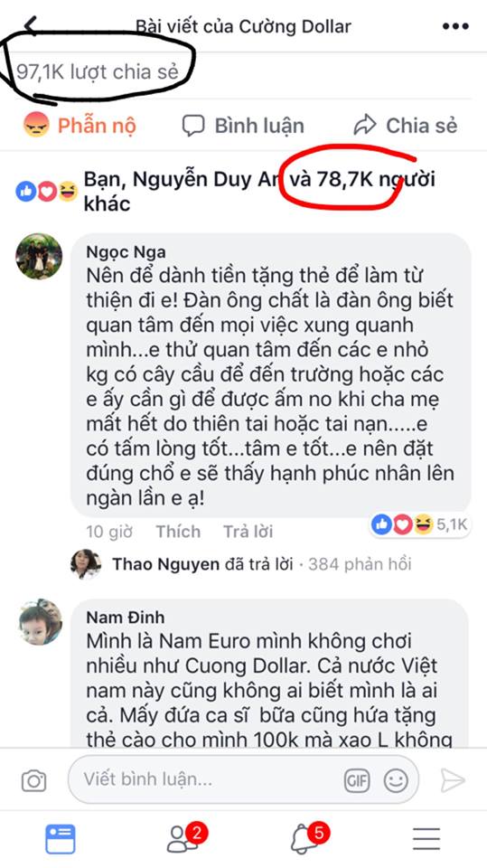Screen dimensions: 487x868
Task: Go back using the top-left arrow
Action: [31, 25]
